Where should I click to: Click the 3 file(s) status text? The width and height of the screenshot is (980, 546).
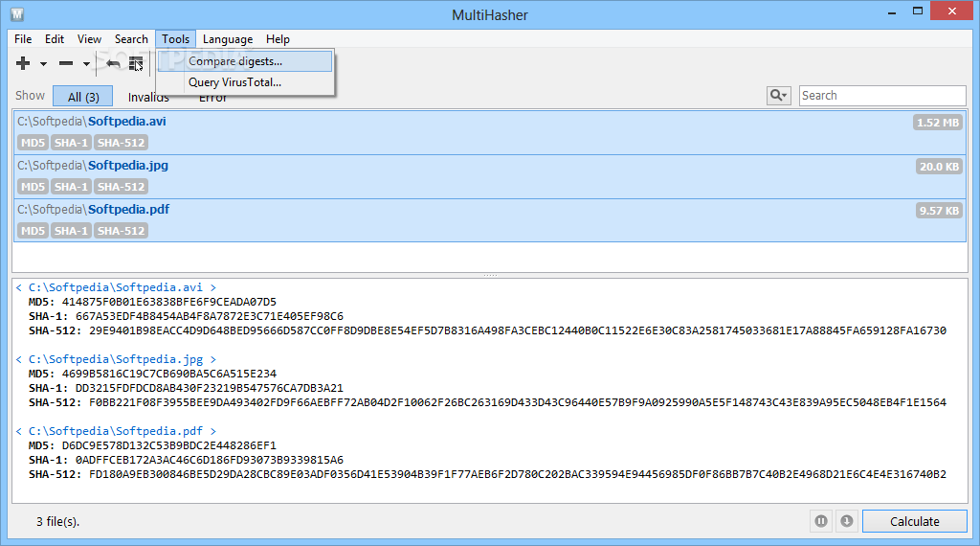(x=58, y=522)
